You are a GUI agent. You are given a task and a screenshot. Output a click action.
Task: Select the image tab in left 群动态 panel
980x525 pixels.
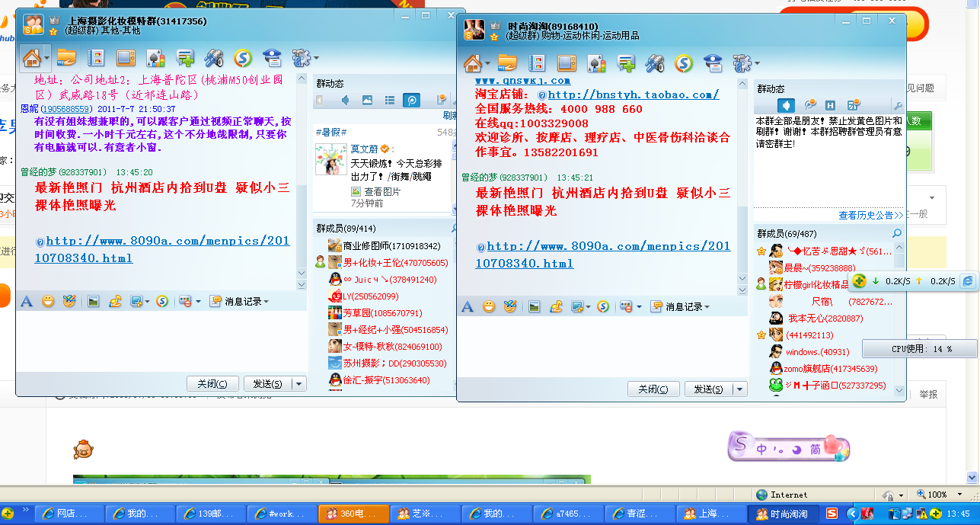pos(367,100)
